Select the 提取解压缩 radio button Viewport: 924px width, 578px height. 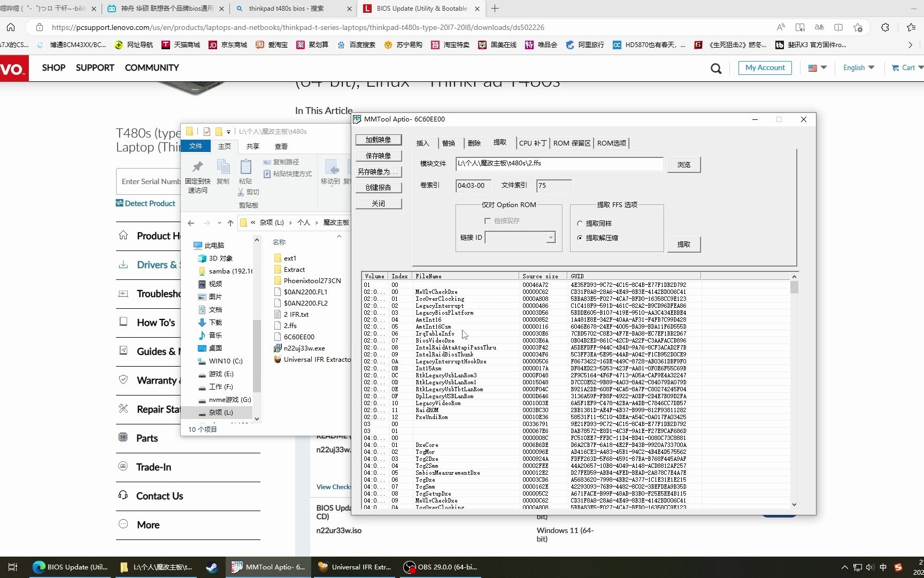pyautogui.click(x=580, y=239)
